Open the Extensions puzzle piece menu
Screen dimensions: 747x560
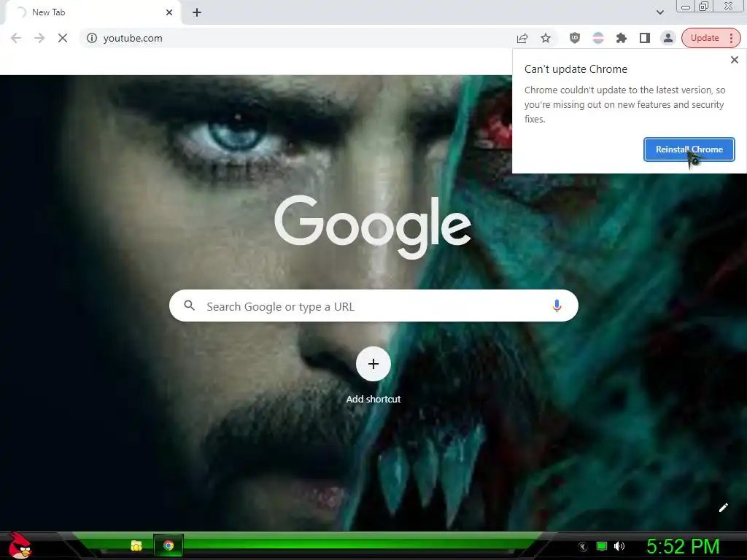pyautogui.click(x=622, y=38)
